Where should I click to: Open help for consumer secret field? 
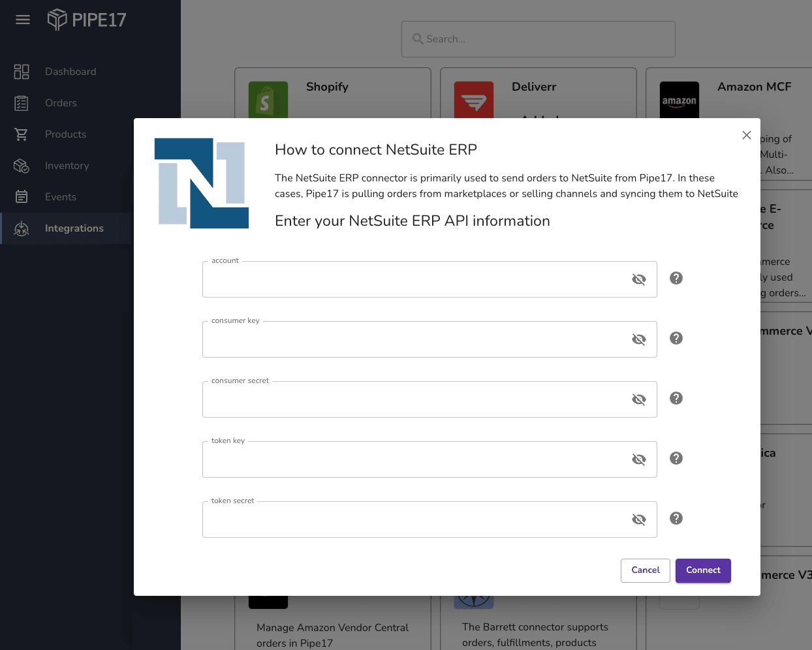[x=676, y=398]
